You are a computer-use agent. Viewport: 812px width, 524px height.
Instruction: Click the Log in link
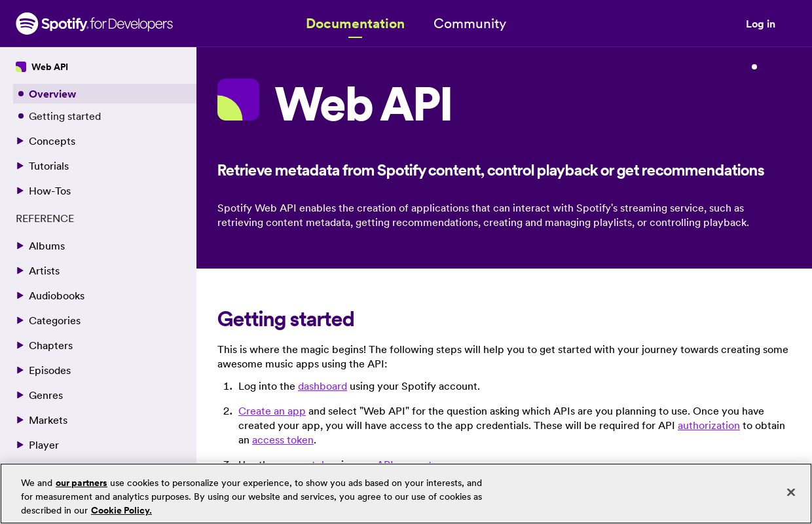(760, 24)
